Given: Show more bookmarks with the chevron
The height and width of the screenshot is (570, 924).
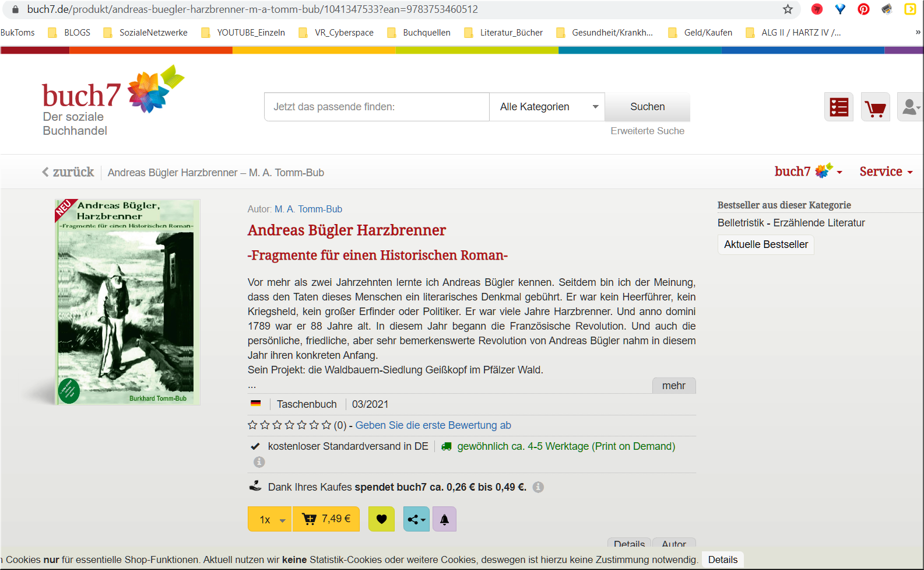Looking at the screenshot, I should click(918, 33).
